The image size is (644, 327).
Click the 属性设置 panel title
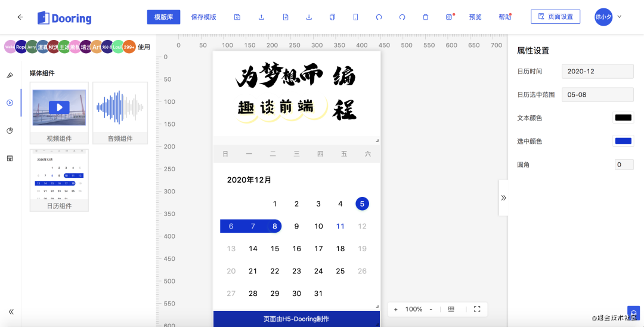(x=533, y=51)
